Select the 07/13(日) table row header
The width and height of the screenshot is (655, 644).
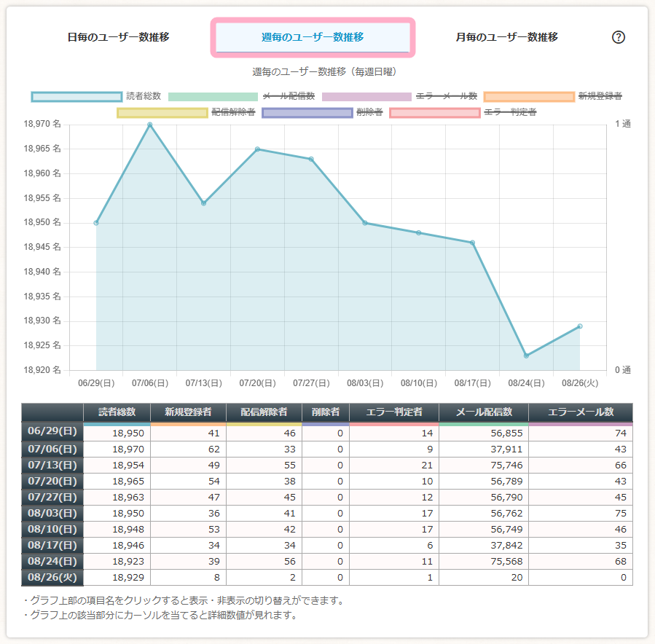coord(52,466)
